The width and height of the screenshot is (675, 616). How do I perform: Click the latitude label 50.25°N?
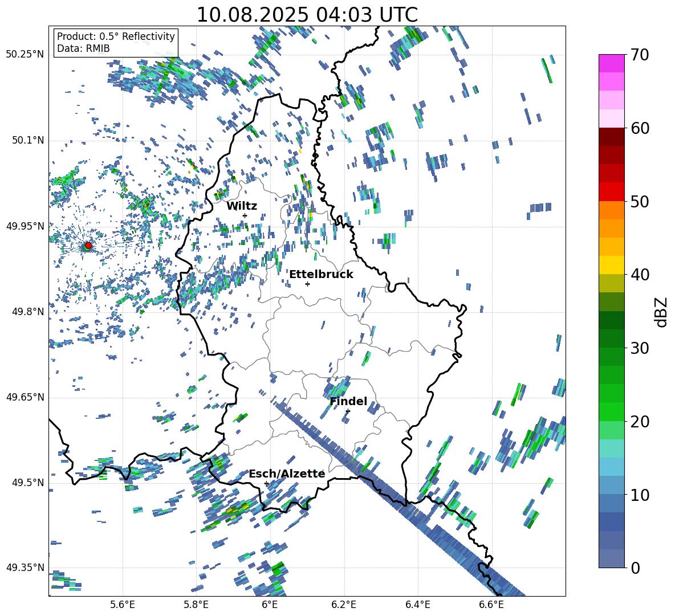click(x=25, y=55)
